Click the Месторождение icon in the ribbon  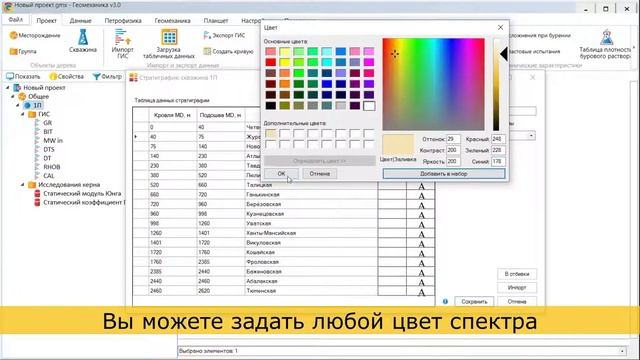13,36
